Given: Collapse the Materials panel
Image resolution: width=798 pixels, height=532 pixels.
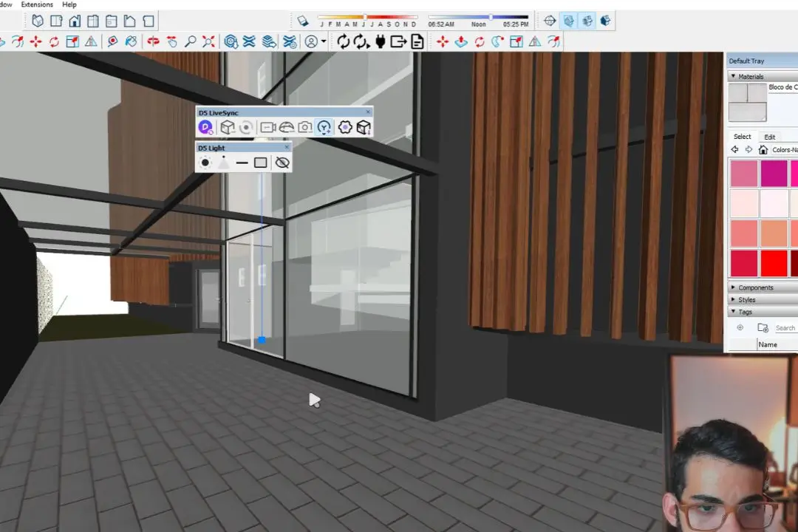Looking at the screenshot, I should (x=733, y=76).
